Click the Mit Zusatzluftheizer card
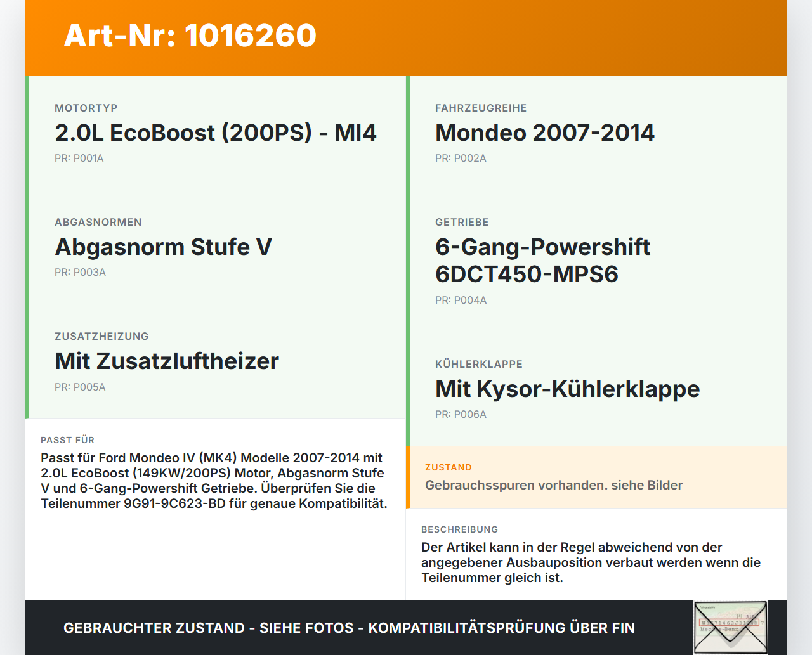The width and height of the screenshot is (812, 655). (x=216, y=361)
